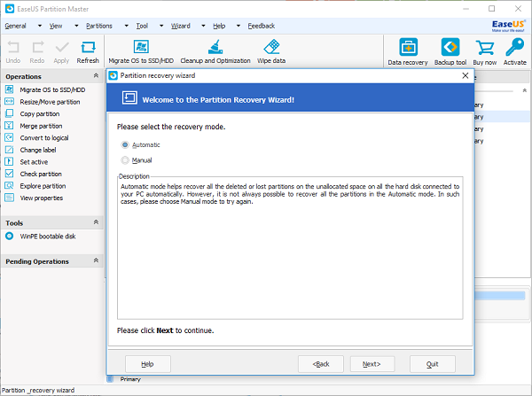
Task: Open the View menu
Action: 56,26
